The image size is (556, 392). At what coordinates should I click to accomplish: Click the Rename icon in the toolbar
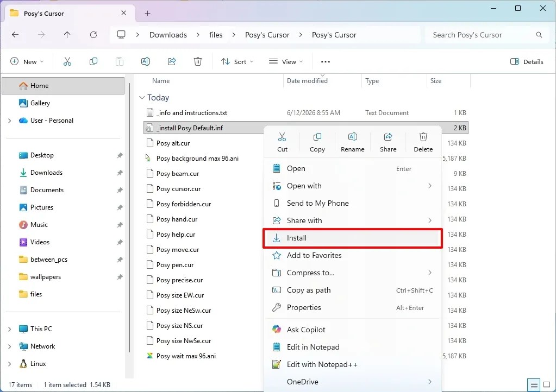tap(145, 61)
